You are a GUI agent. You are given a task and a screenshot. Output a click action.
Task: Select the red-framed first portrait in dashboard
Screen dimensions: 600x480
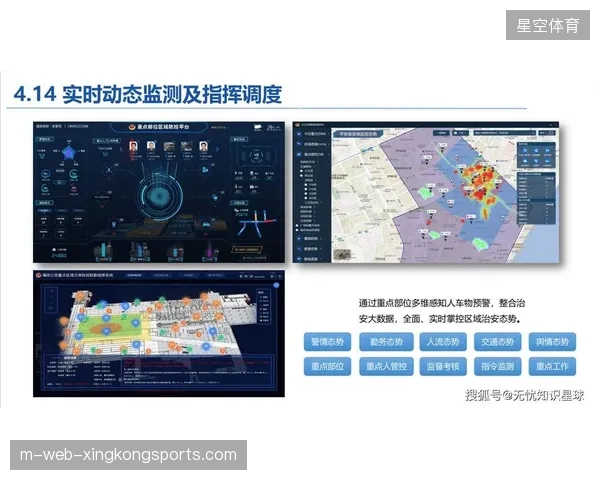pos(133,147)
